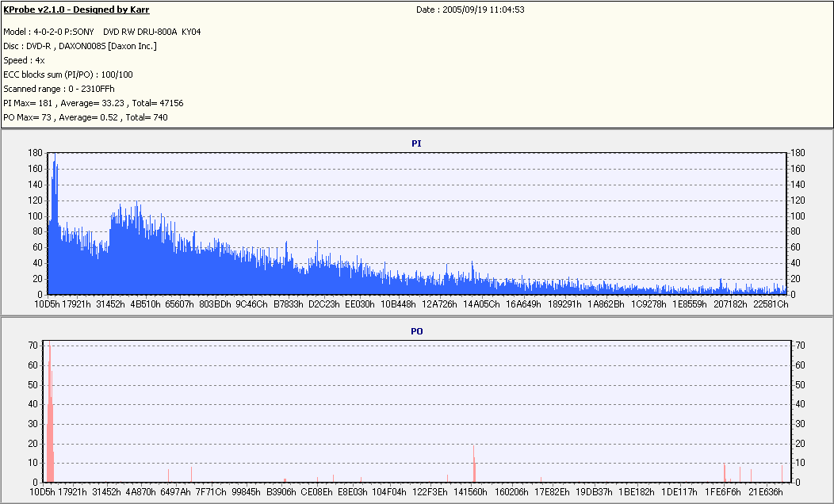Screen dimensions: 834x504
Task: Select the Disc DAXON008S line
Action: pyautogui.click(x=80, y=46)
